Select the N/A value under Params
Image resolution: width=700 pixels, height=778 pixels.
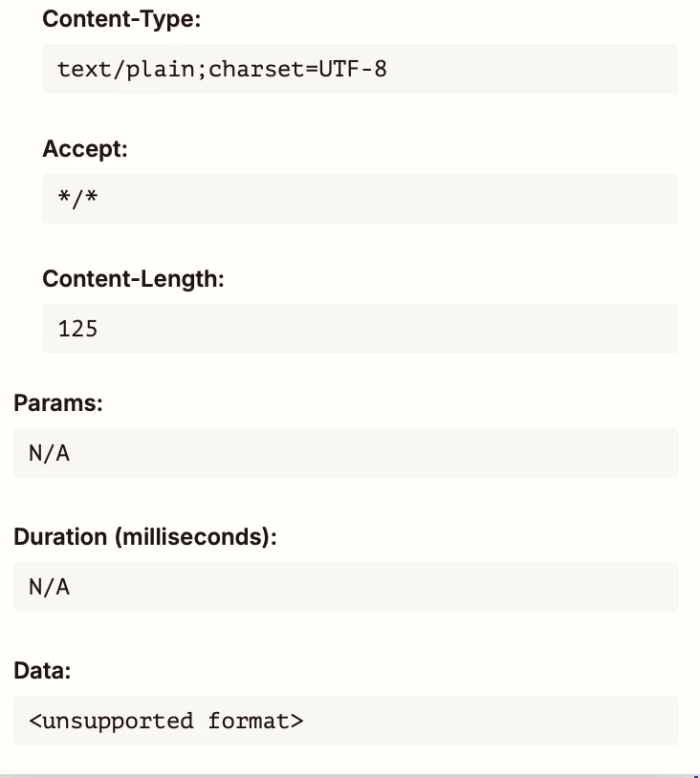(x=346, y=453)
